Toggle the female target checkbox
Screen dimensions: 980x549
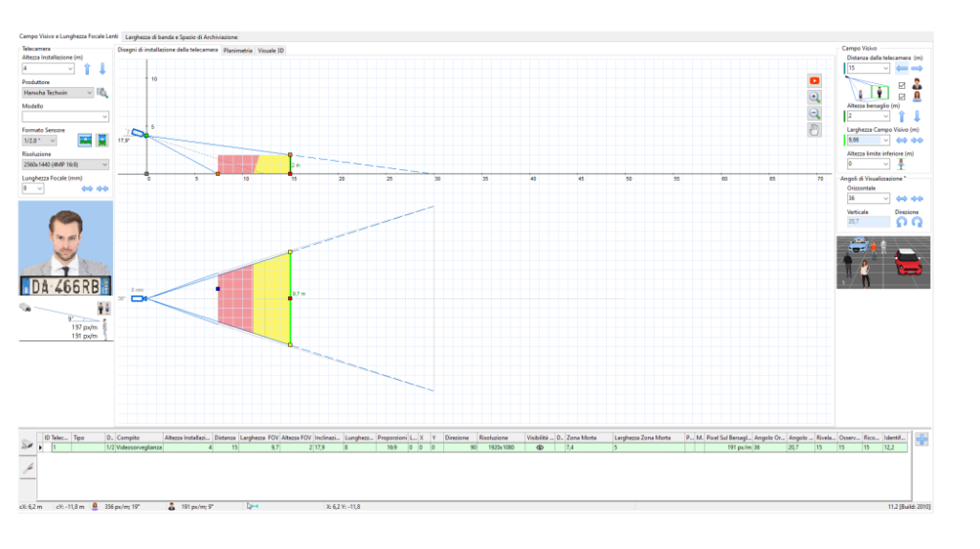coord(902,97)
